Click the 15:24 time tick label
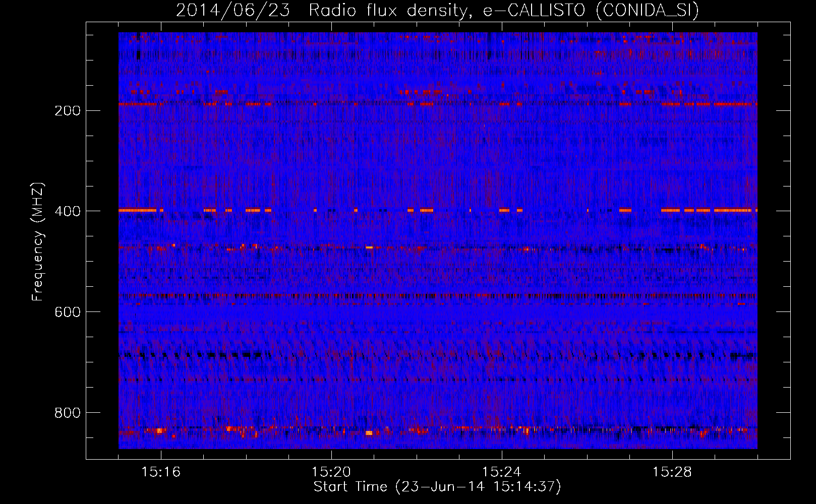 (x=502, y=472)
